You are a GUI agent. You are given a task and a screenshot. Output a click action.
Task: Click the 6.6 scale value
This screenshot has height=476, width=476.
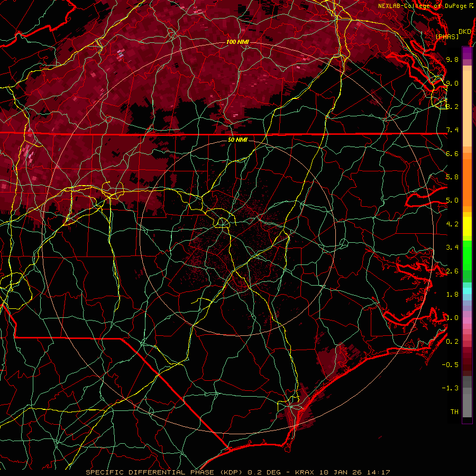coord(452,153)
